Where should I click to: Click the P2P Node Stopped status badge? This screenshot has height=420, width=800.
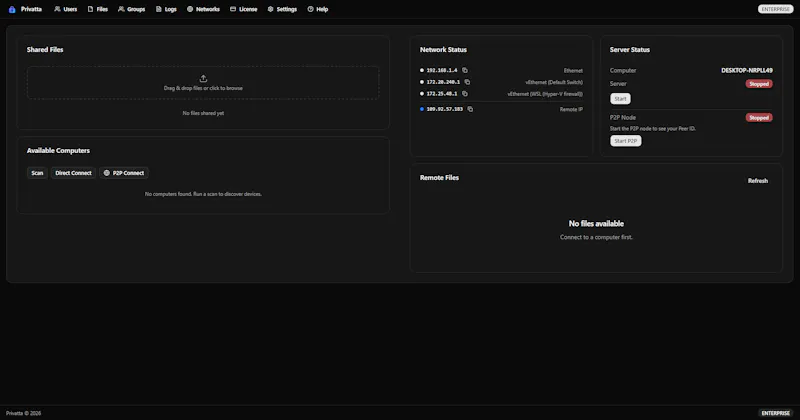[x=759, y=117]
